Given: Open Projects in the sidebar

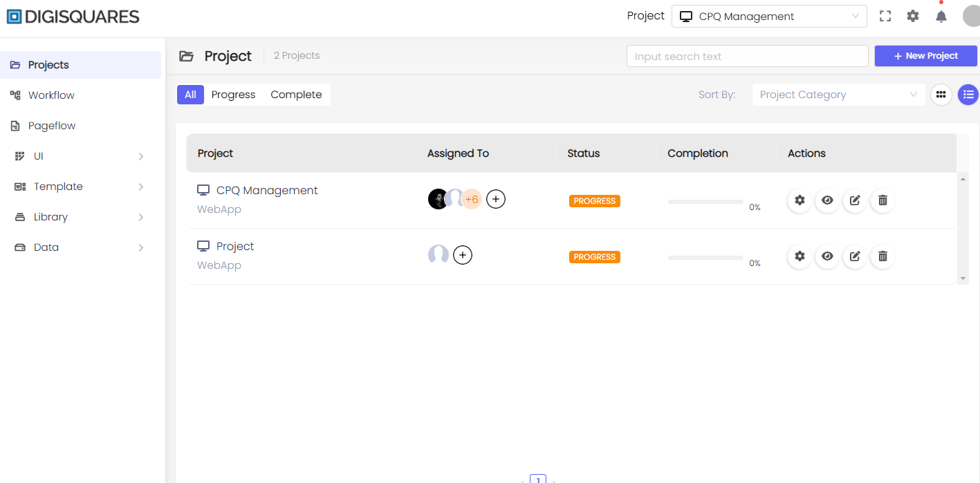Looking at the screenshot, I should 80,65.
